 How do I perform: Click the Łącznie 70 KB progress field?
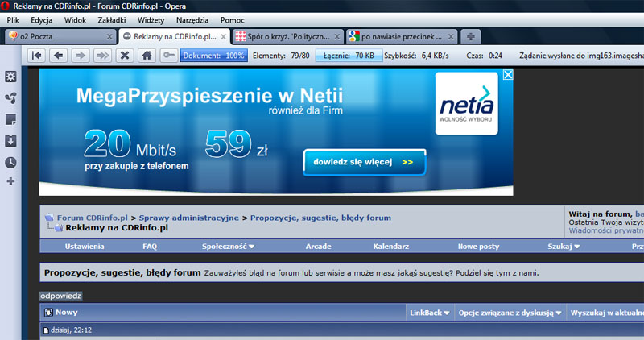(349, 55)
